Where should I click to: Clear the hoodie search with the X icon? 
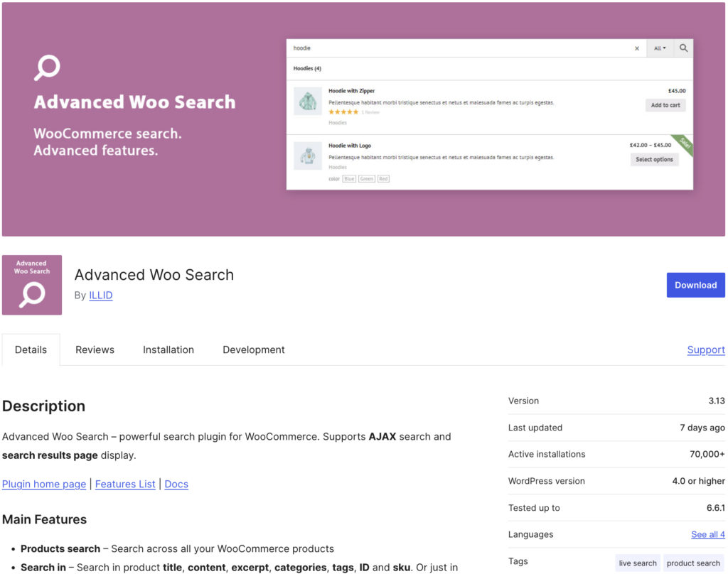[636, 48]
